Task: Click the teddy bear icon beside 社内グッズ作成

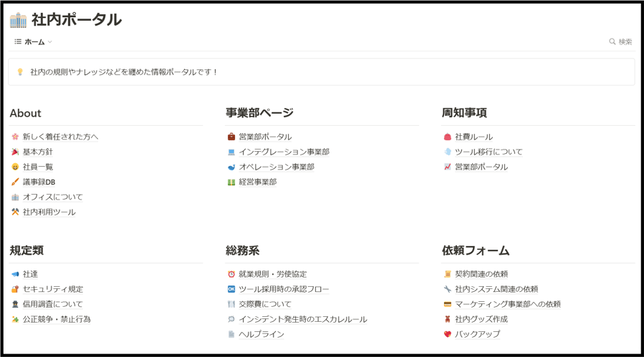Action: pos(448,319)
